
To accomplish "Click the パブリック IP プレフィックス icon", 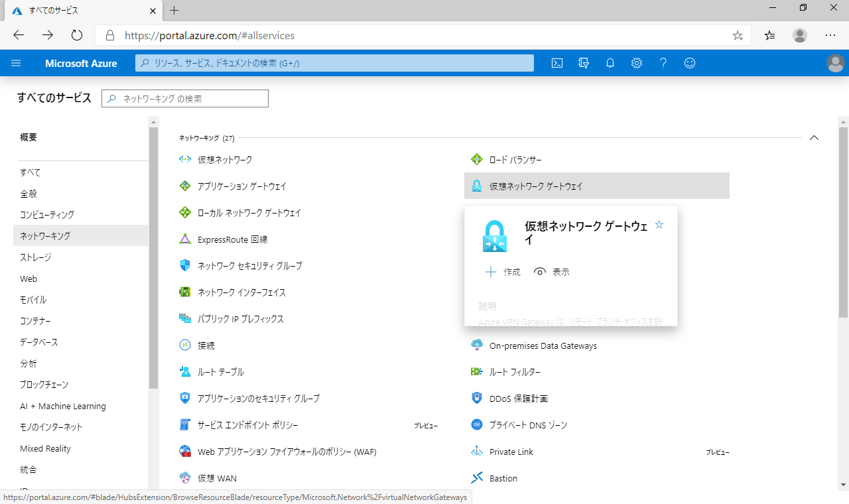I will (185, 319).
